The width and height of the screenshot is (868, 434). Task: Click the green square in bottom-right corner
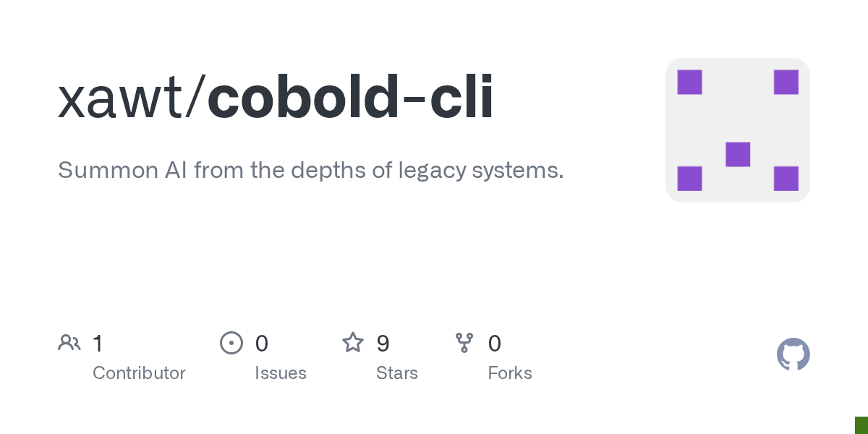tap(861, 425)
